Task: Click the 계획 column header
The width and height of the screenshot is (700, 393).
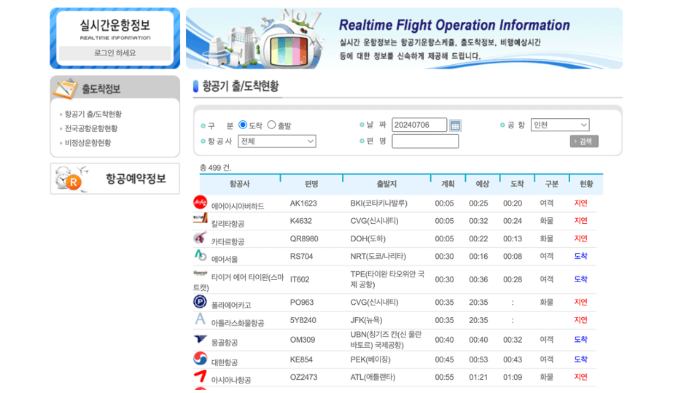Action: [448, 184]
